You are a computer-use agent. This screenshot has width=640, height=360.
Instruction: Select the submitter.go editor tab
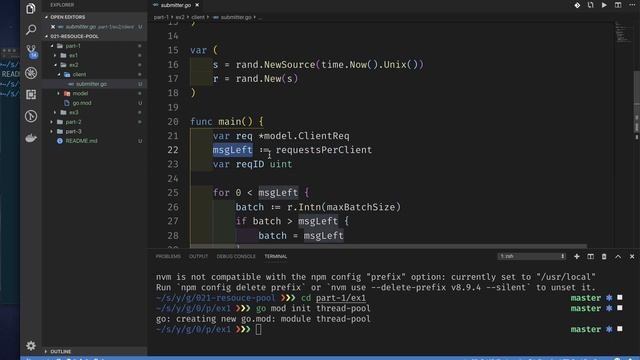[x=176, y=5]
